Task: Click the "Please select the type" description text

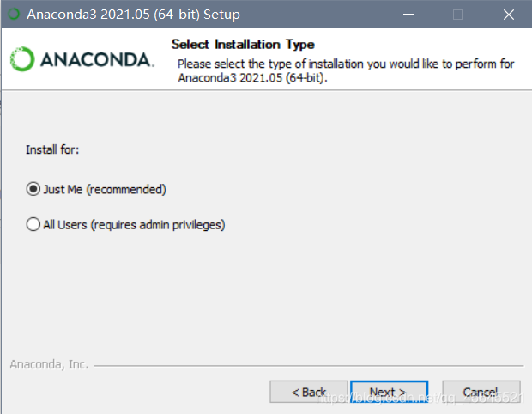Action: (x=346, y=71)
